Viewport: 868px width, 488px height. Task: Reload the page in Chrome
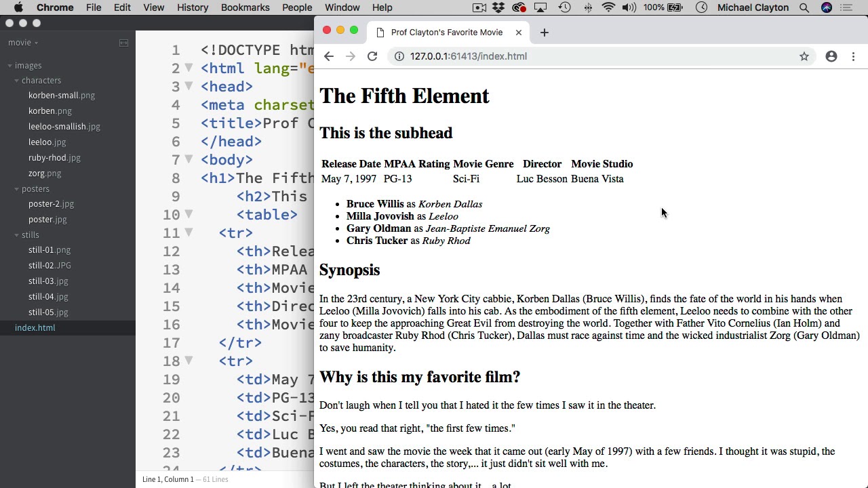tap(372, 56)
